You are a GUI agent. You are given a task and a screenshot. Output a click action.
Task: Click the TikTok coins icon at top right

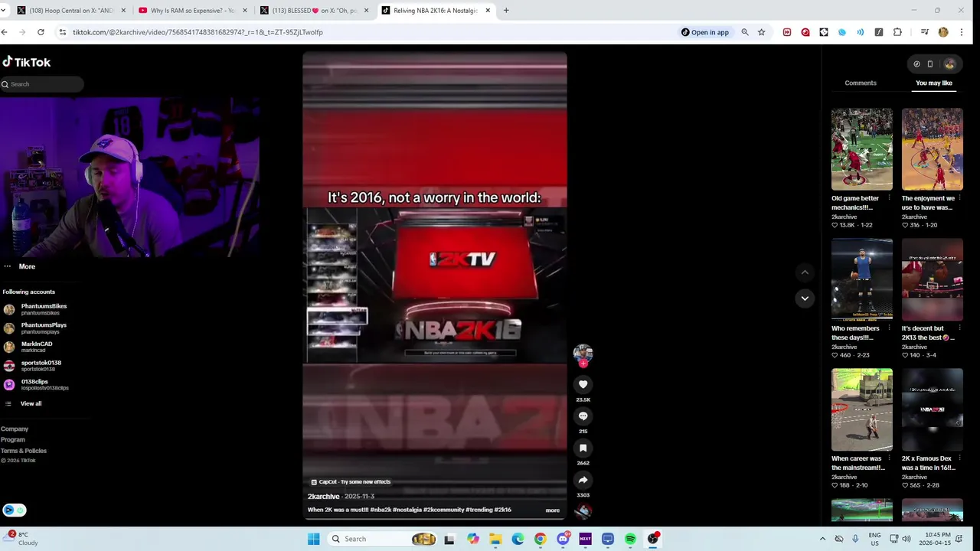pyautogui.click(x=916, y=64)
